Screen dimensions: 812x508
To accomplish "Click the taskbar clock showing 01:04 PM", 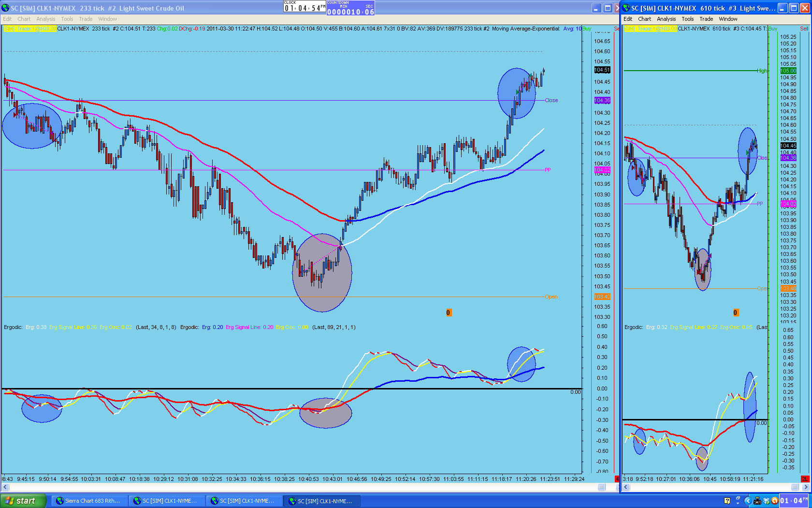I will tap(794, 501).
